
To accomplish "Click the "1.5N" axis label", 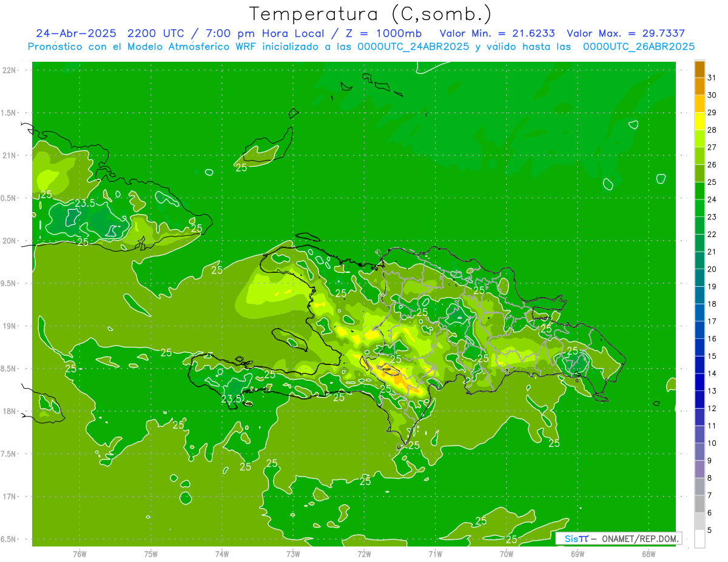I will tap(8, 113).
